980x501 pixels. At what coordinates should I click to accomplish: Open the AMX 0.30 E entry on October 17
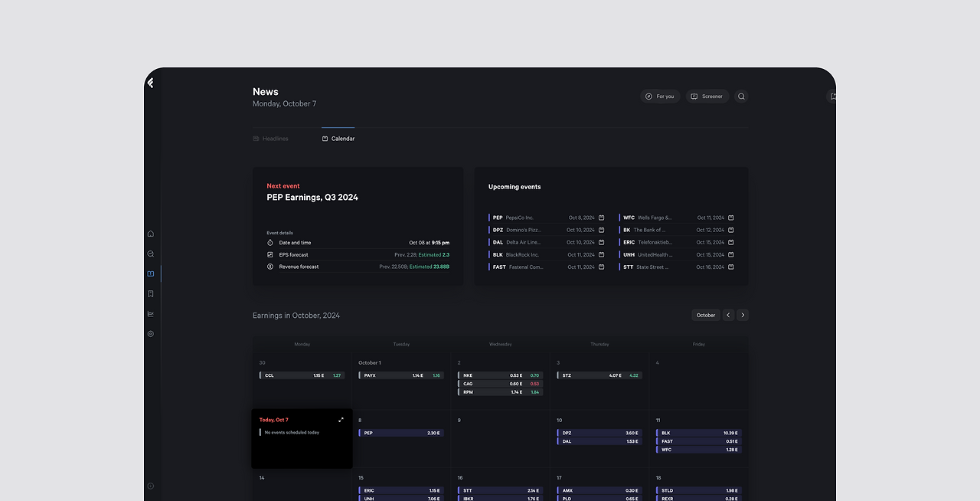599,490
